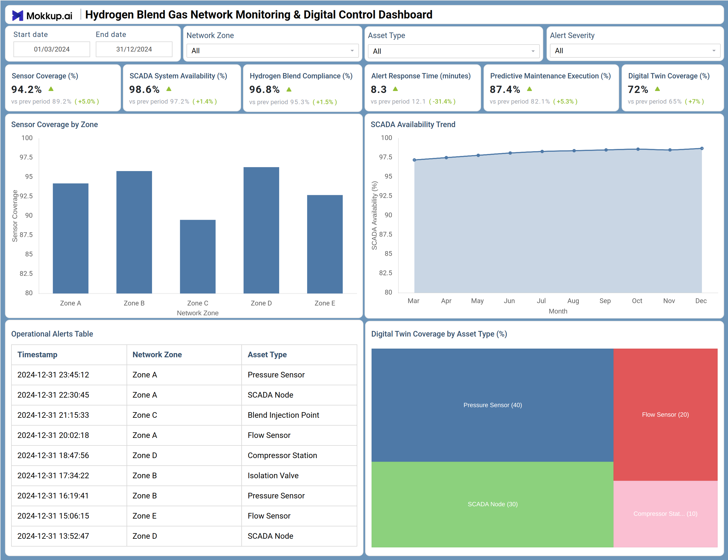The height and width of the screenshot is (560, 728).
Task: Click the Start date input field
Action: click(x=52, y=49)
